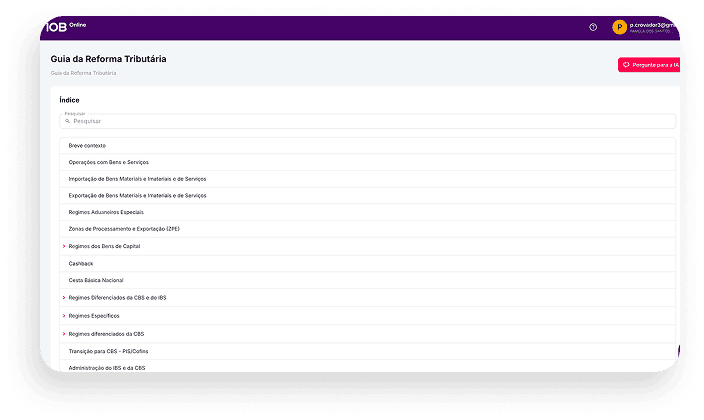Open Transição para CBS - PIS/Cofins

pyautogui.click(x=367, y=351)
